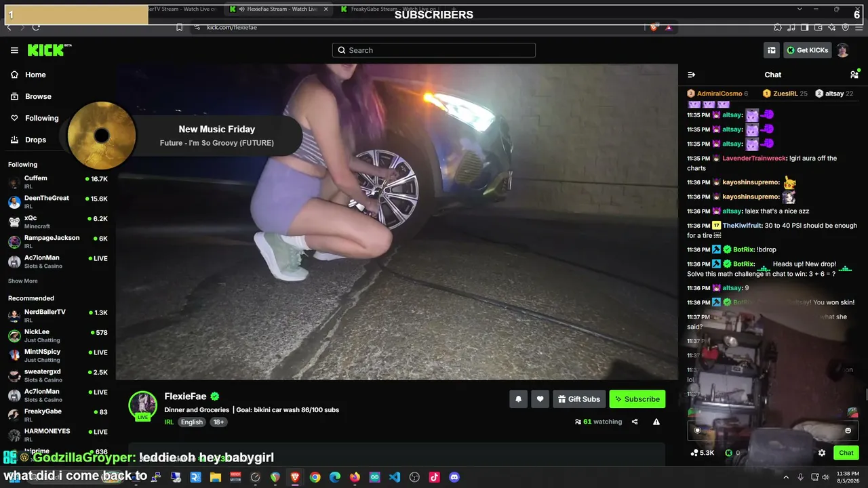Image resolution: width=868 pixels, height=488 pixels.
Task: Open the browser main menu
Action: [859, 27]
